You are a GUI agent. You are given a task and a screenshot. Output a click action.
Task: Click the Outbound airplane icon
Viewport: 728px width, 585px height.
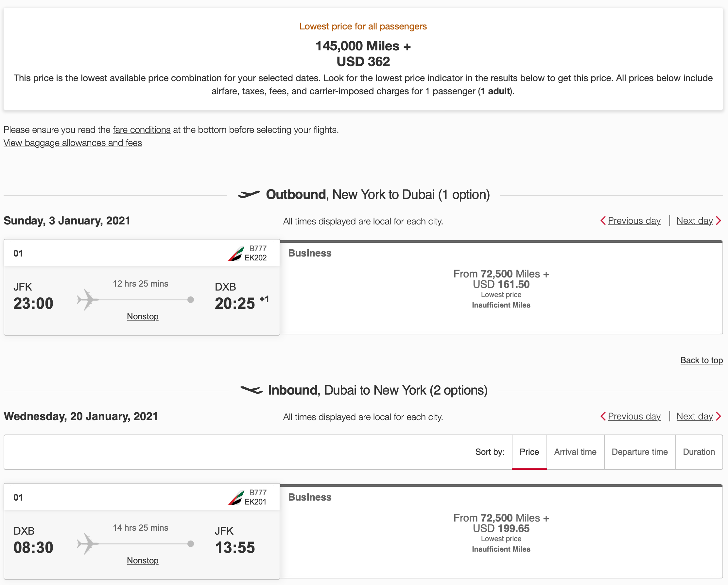pos(249,194)
